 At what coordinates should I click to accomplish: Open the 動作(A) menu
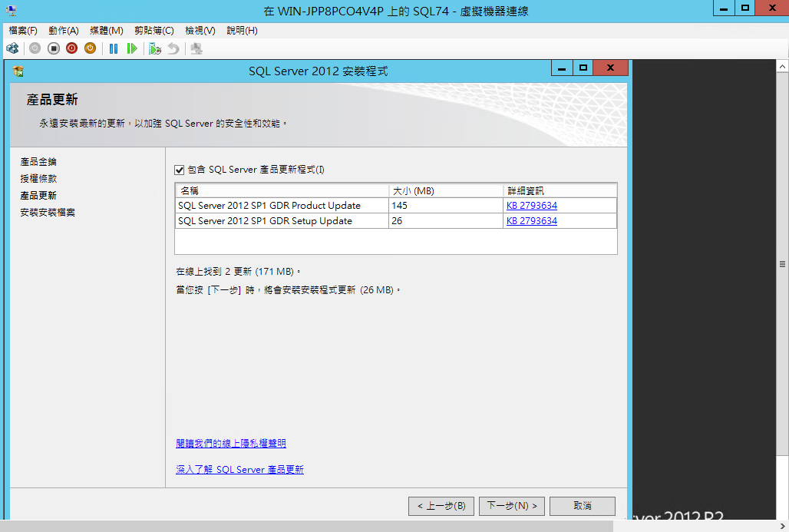[64, 31]
